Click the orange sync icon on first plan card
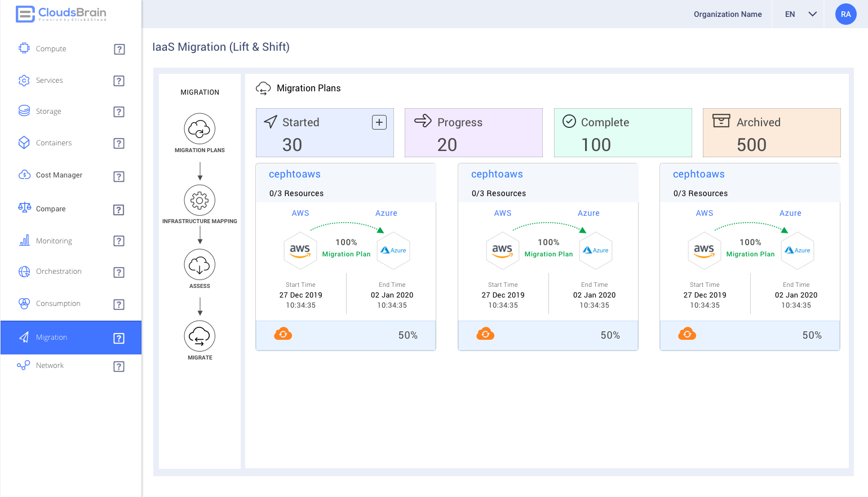868x497 pixels. click(284, 333)
